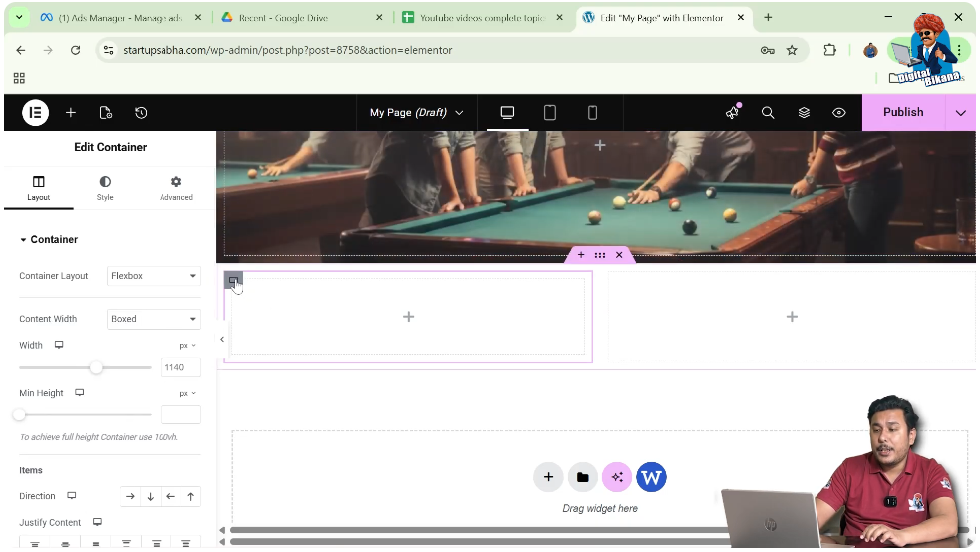
Task: Switch to the Advanced tab
Action: 176,188
